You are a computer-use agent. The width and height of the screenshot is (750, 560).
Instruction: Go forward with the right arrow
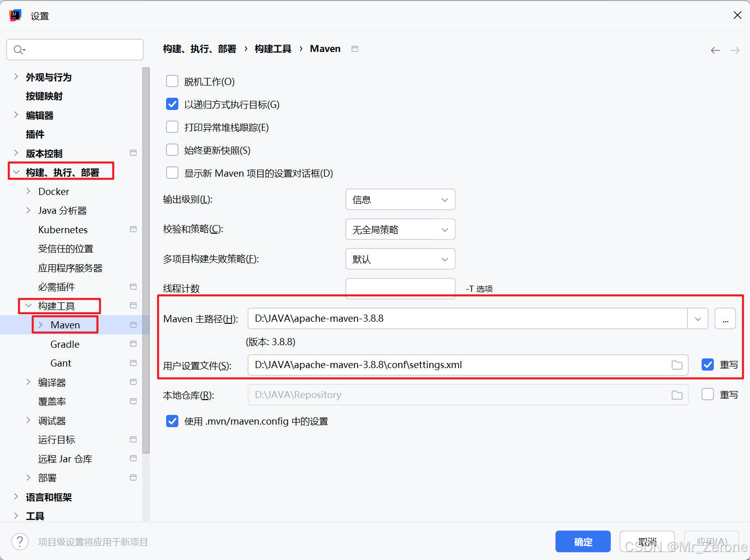coord(735,50)
